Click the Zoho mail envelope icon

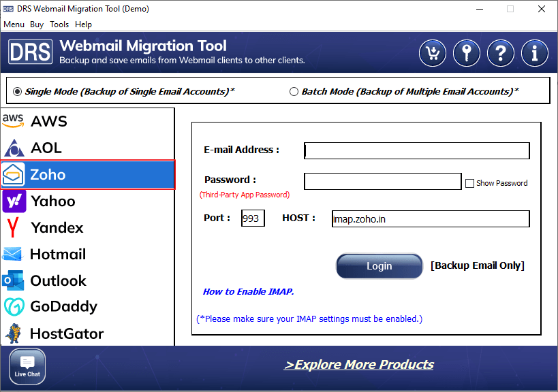(13, 174)
